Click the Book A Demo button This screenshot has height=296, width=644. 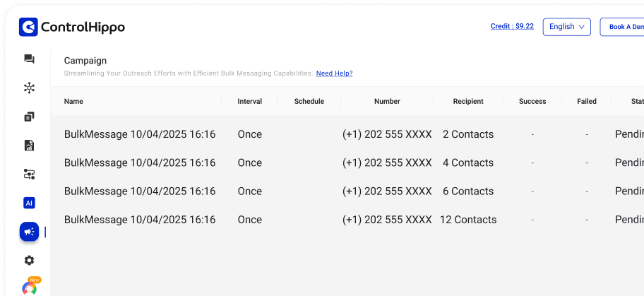[625, 27]
